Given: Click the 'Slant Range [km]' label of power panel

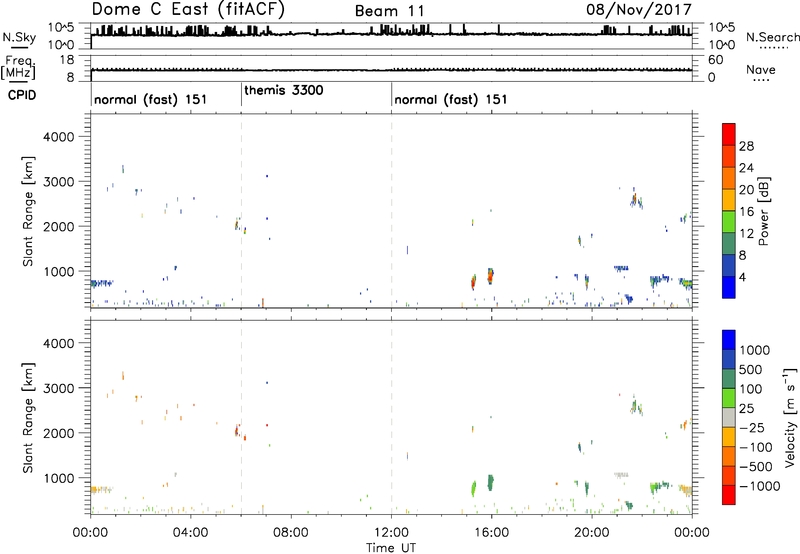Looking at the screenshot, I should [x=28, y=211].
